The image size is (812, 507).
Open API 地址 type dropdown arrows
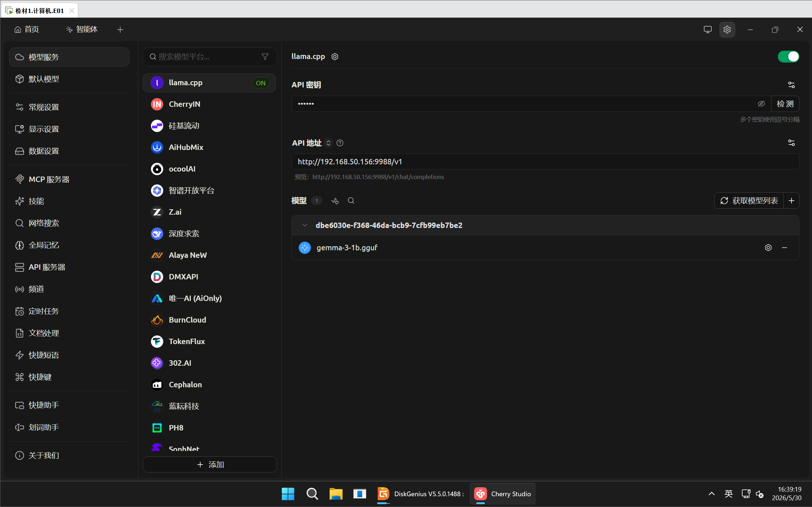[328, 143]
